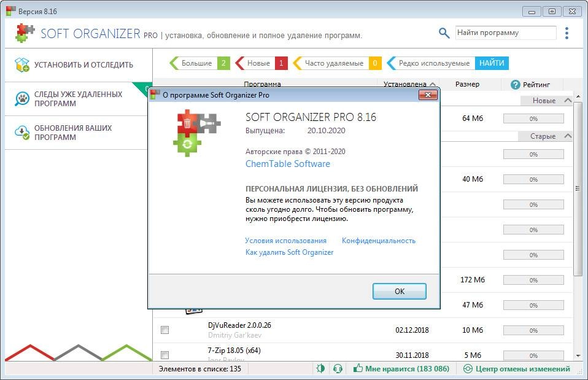588x380 pixels.
Task: Minimize the Soft Organizer main window
Action: point(532,12)
